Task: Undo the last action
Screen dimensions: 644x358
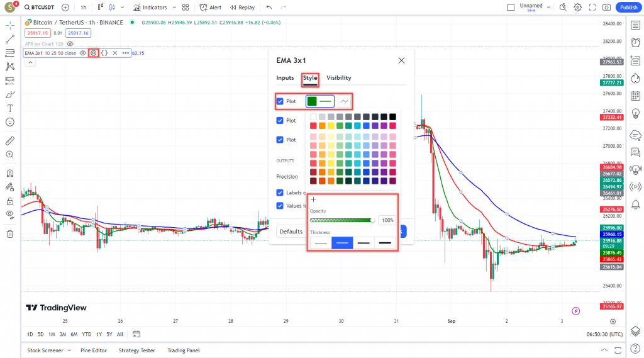Action: pyautogui.click(x=269, y=8)
